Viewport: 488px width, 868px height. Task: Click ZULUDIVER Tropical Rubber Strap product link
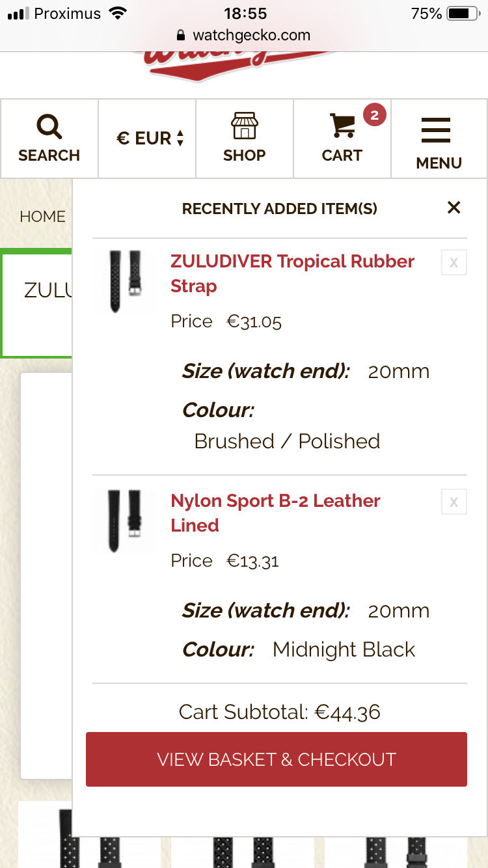click(x=292, y=273)
